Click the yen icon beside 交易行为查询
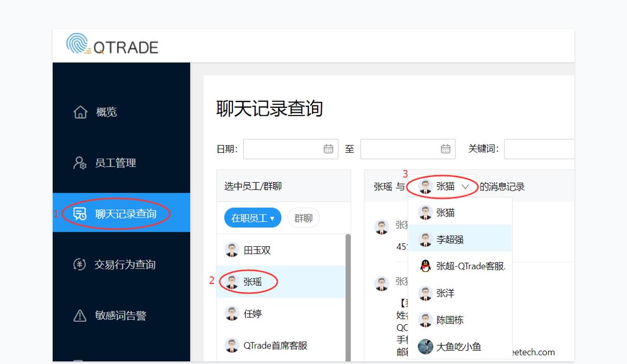 80,265
